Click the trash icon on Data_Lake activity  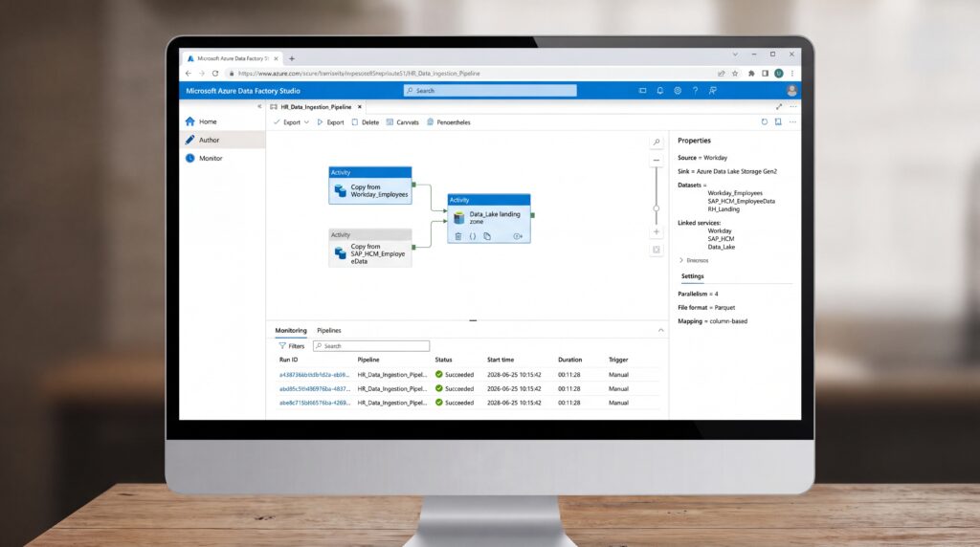[458, 236]
